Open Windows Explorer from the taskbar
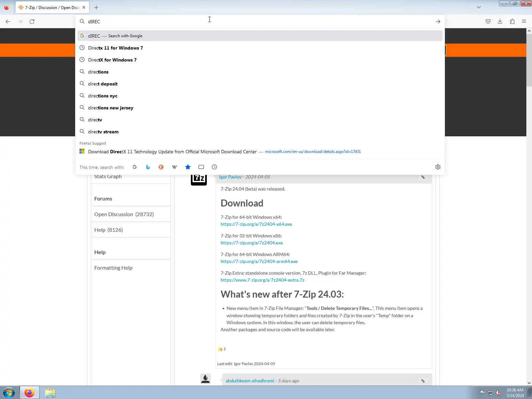This screenshot has height=399, width=532. 50,393
